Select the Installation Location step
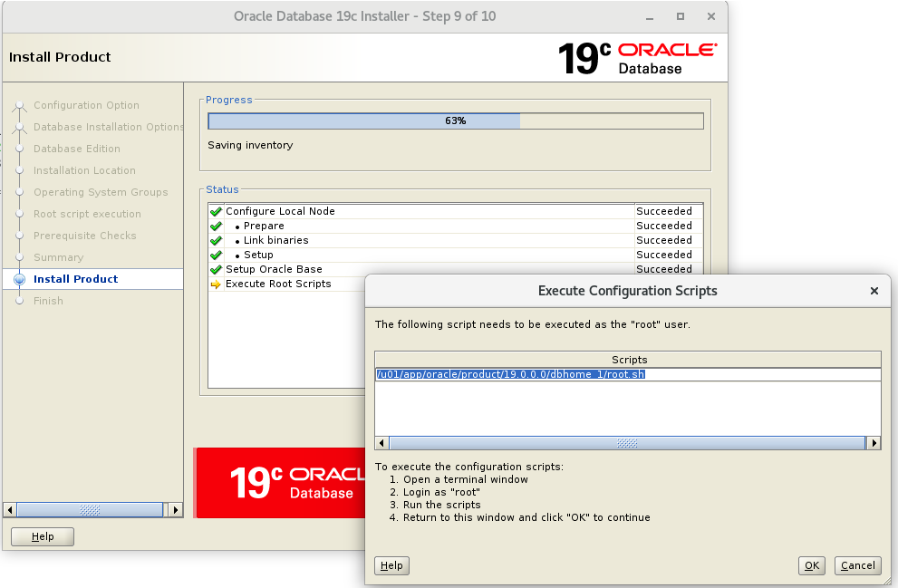 click(x=85, y=170)
